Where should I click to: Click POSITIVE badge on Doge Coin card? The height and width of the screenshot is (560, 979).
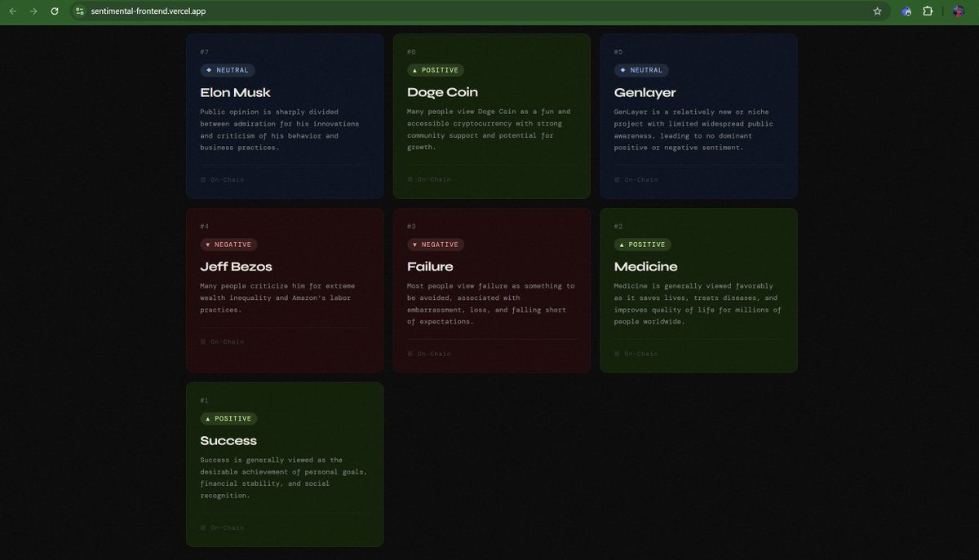click(x=436, y=70)
